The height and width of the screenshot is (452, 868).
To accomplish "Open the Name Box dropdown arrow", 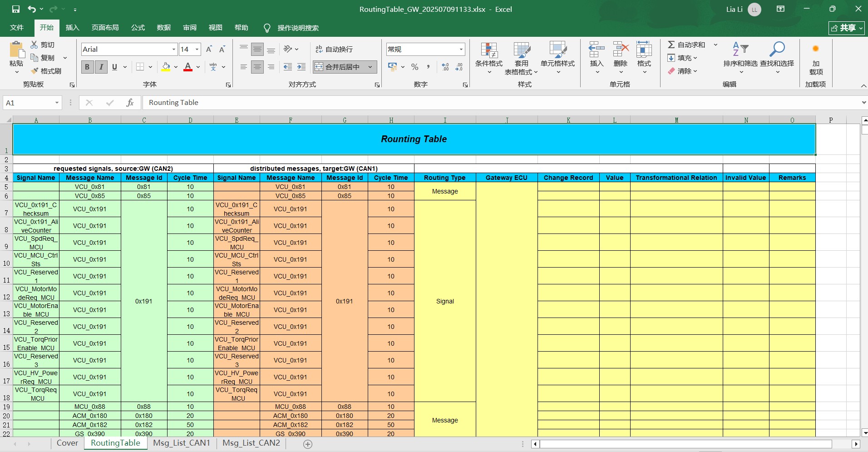I will pos(57,103).
